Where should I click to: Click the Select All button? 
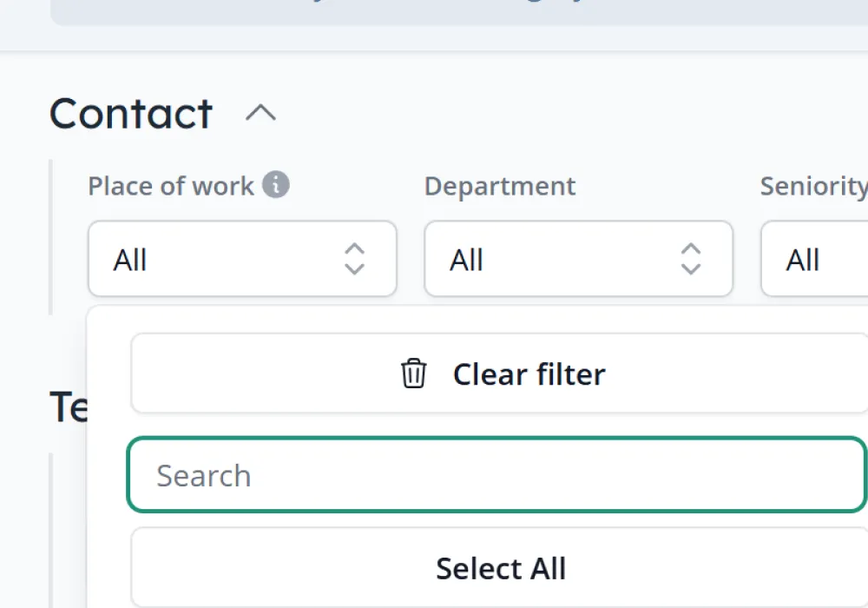coord(499,567)
